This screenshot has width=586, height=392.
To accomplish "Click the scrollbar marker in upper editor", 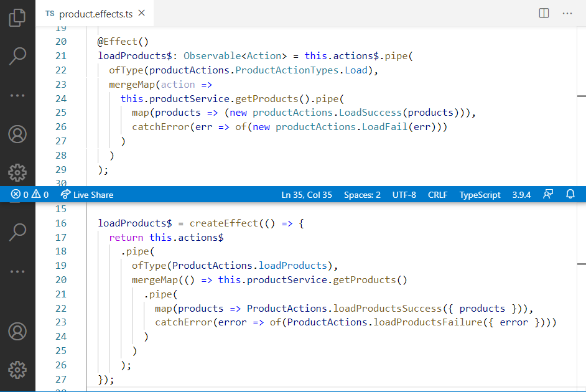I will point(581,96).
